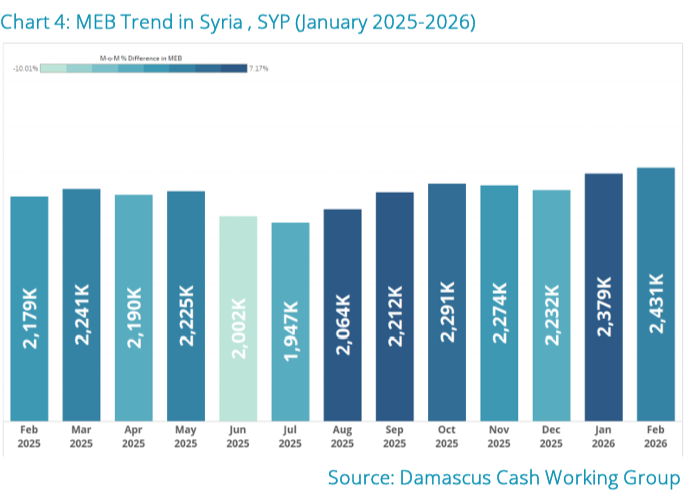Click the Aug 2025 bar labeled 2,064K
The width and height of the screenshot is (691, 500).
pyautogui.click(x=342, y=315)
